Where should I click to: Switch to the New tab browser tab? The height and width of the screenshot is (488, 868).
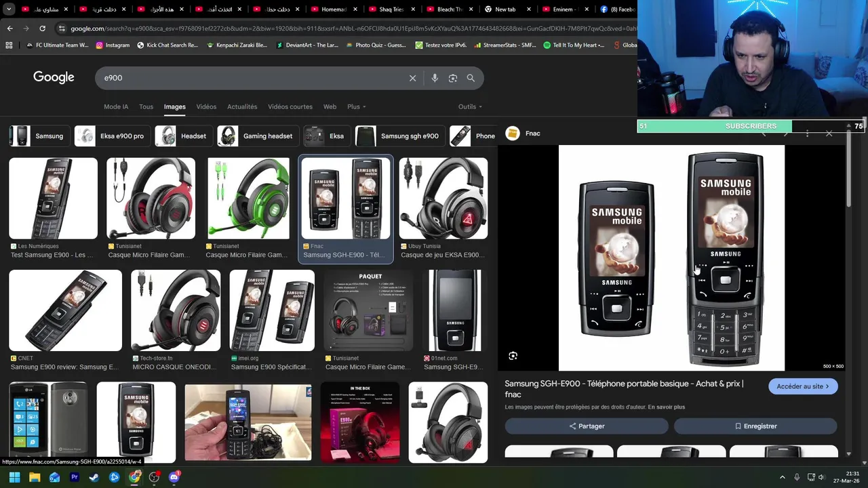click(505, 9)
